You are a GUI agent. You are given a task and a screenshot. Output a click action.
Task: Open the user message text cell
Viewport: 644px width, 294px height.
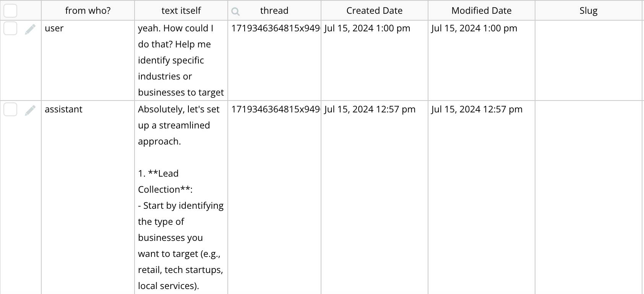181,60
